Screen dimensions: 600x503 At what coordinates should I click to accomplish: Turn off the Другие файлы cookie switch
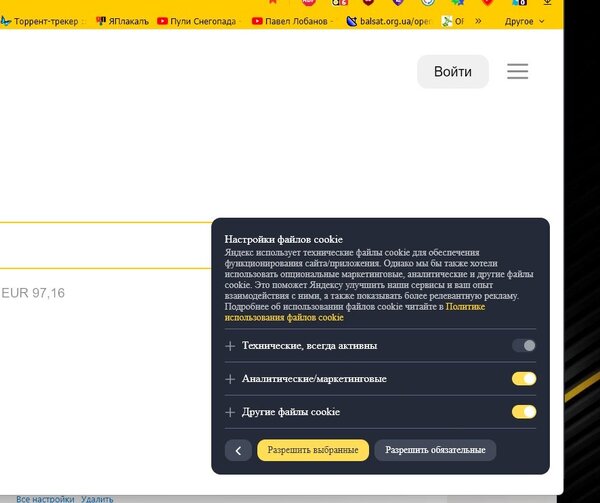coord(524,412)
